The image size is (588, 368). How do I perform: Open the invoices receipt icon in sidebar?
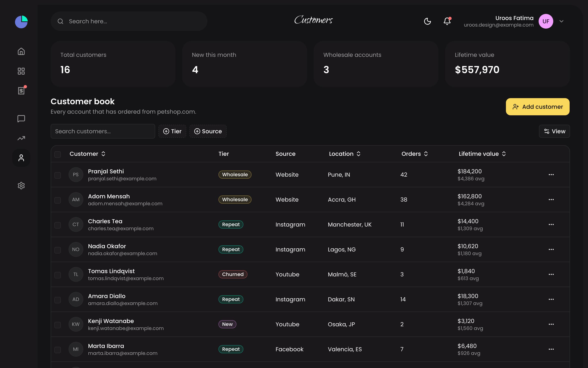(21, 91)
